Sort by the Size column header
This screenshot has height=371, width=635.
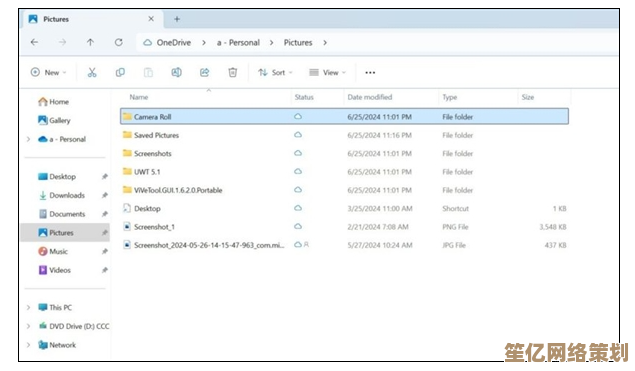tap(528, 97)
